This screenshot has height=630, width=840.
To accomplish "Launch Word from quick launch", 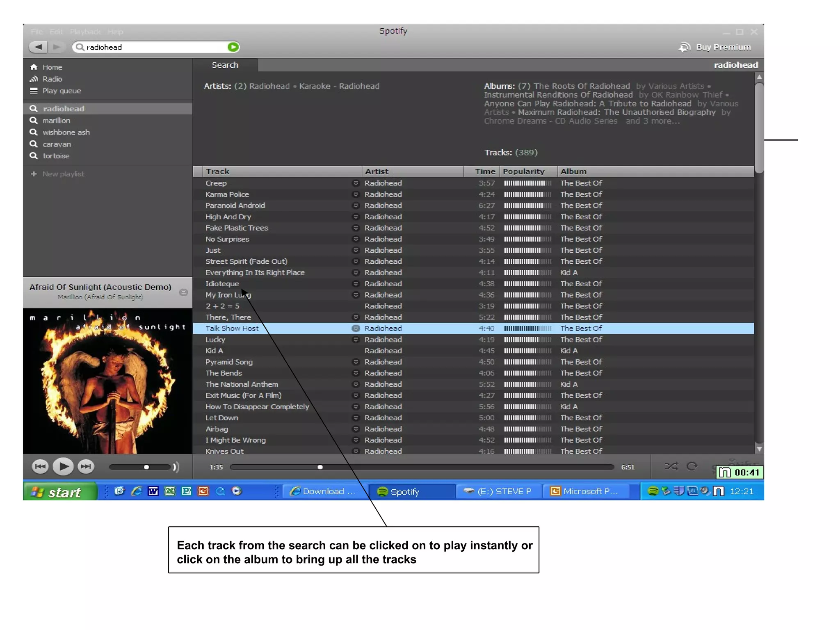I will click(x=153, y=491).
